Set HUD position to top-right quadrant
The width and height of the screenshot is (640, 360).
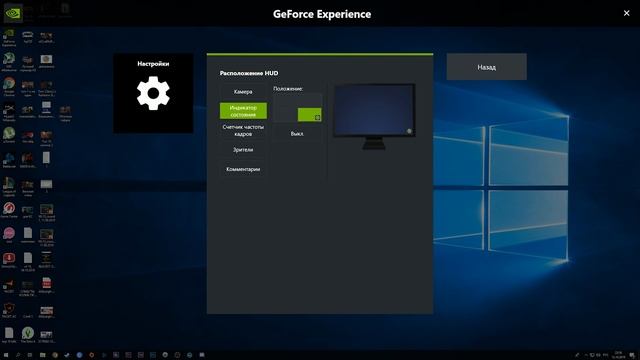tap(309, 100)
